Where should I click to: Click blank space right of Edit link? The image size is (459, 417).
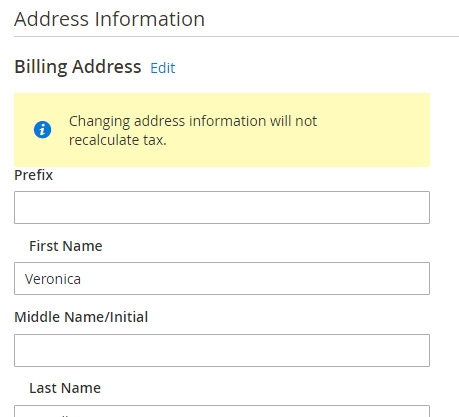click(300, 68)
